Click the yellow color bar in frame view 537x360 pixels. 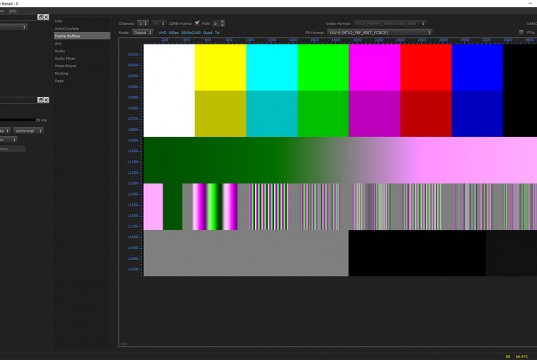220,67
